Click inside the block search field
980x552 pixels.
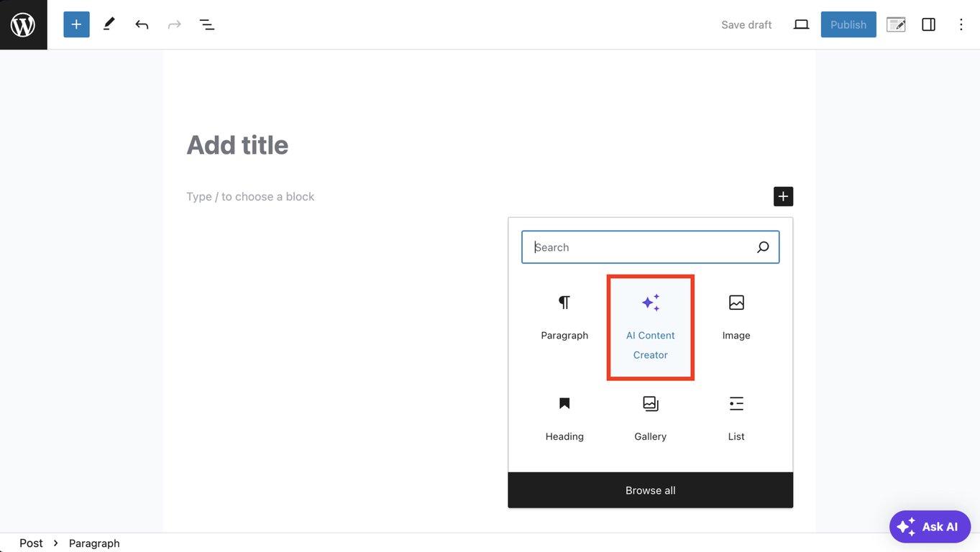[x=640, y=247]
